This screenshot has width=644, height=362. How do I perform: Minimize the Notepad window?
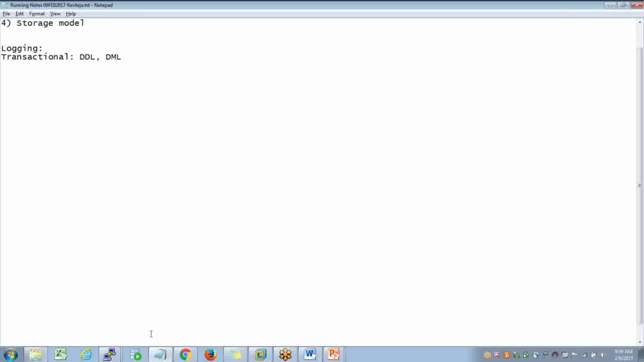(610, 5)
